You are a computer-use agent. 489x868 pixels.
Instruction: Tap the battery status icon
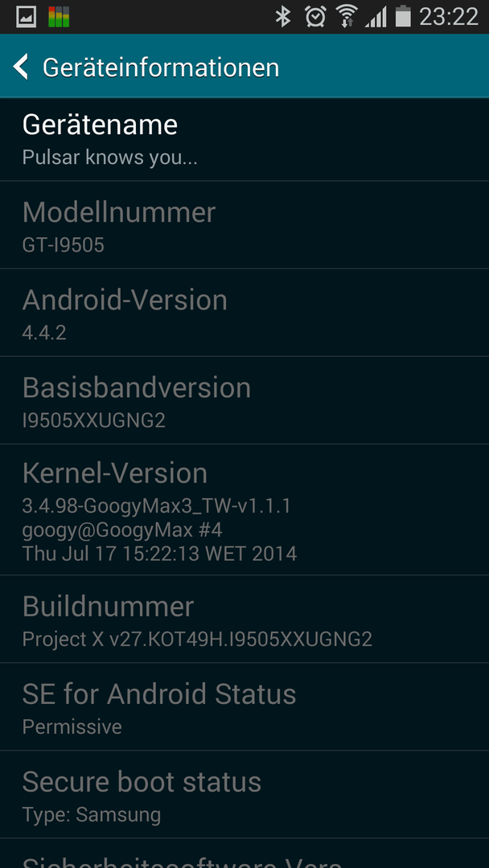tap(403, 17)
